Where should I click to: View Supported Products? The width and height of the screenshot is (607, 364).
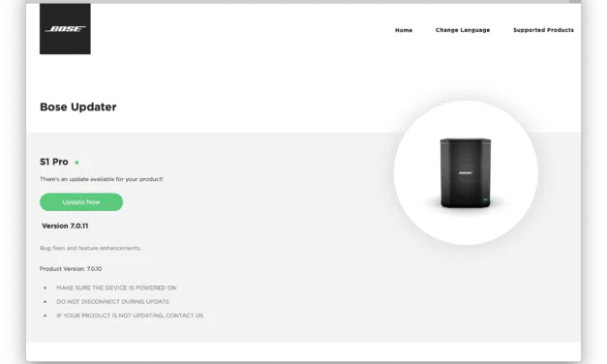point(543,30)
